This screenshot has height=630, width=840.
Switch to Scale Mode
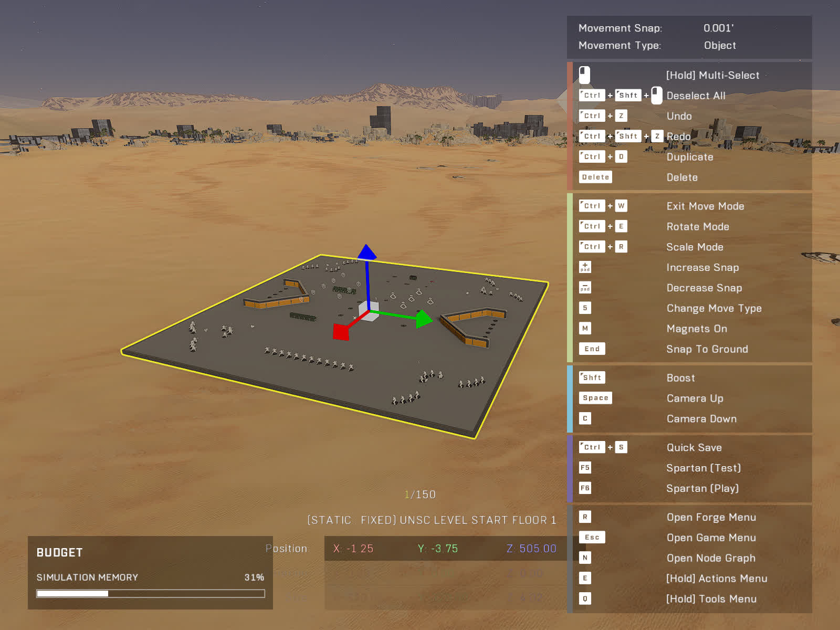tap(695, 247)
